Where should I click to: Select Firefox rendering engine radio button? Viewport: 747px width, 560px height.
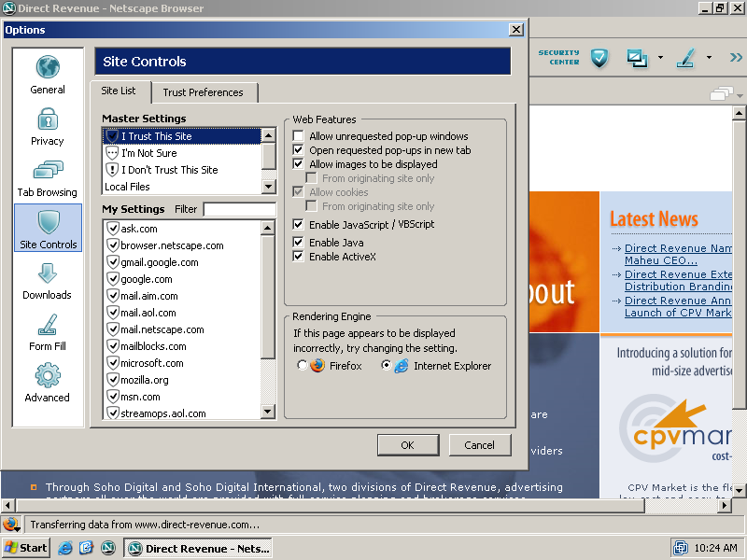click(x=302, y=366)
